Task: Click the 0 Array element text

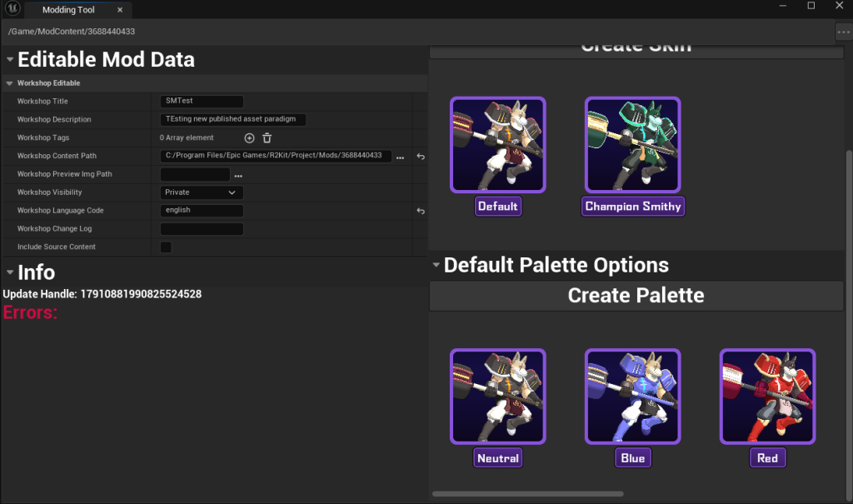Action: click(x=187, y=137)
